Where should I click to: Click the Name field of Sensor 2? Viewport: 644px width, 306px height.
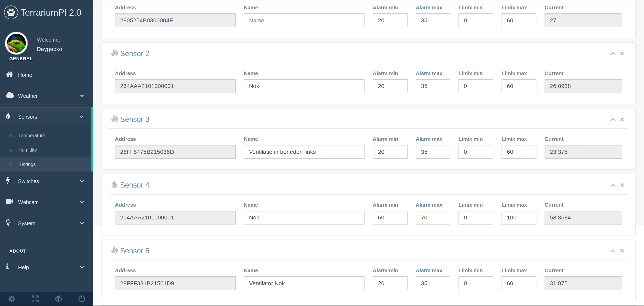[304, 86]
